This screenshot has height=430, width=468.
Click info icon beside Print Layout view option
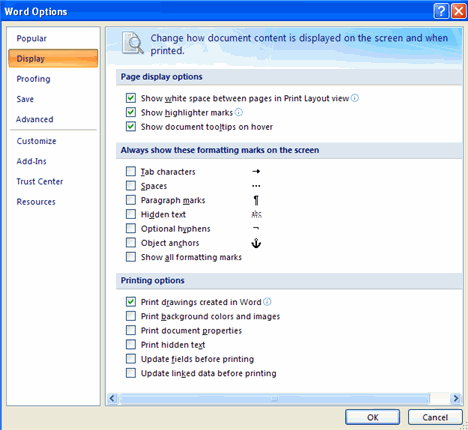(x=355, y=98)
